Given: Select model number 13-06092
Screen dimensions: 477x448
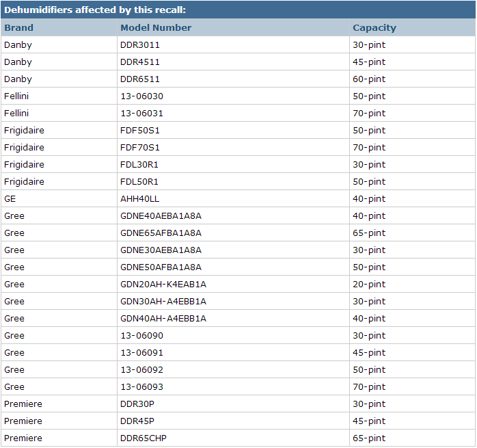Looking at the screenshot, I should click(141, 370).
